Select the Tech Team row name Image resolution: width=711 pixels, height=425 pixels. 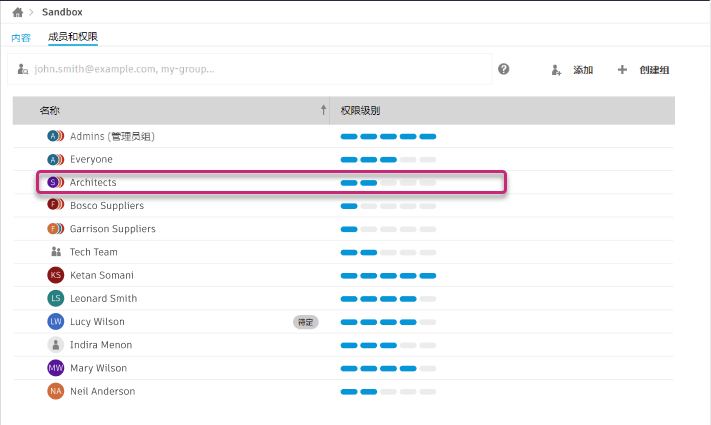[93, 252]
